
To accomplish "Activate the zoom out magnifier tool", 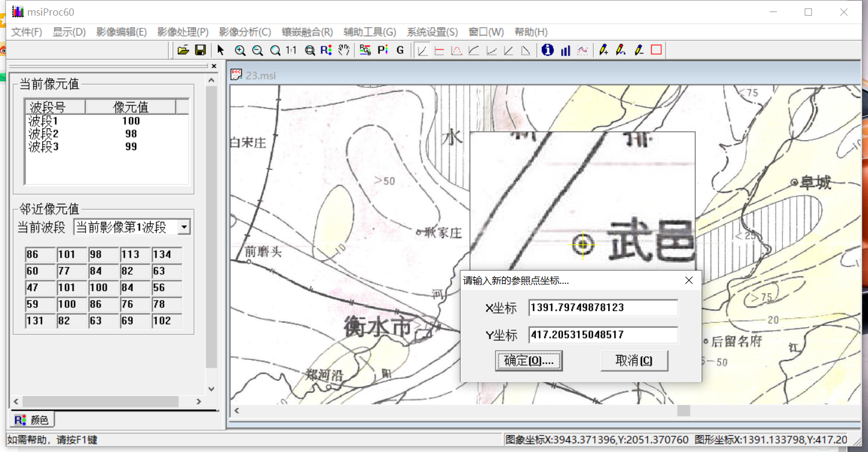I will coord(257,50).
